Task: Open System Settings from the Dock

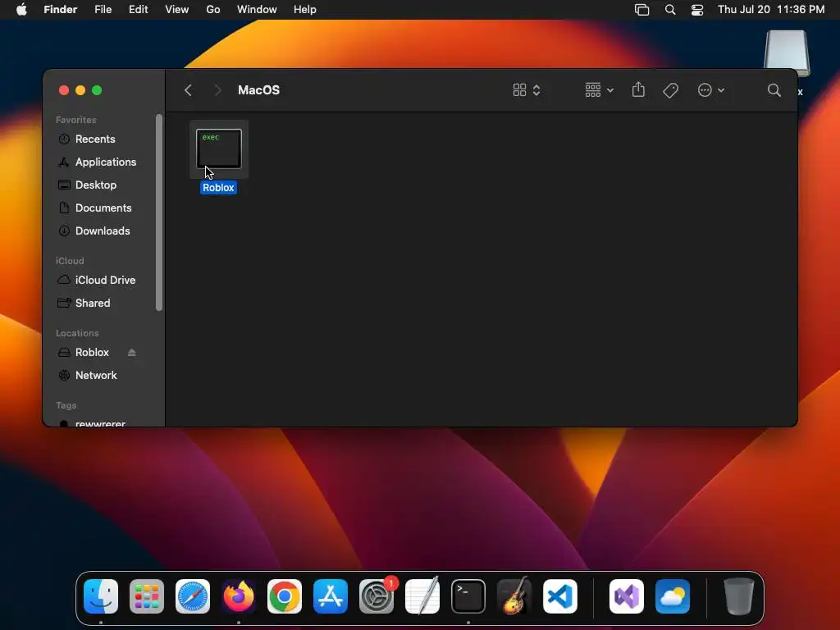Action: click(x=377, y=596)
